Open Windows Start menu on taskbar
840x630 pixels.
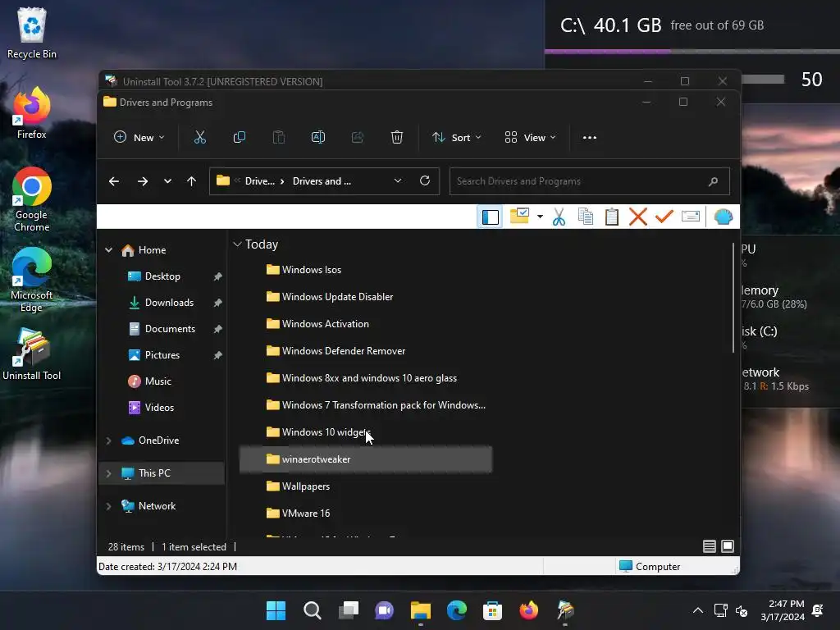coord(276,610)
